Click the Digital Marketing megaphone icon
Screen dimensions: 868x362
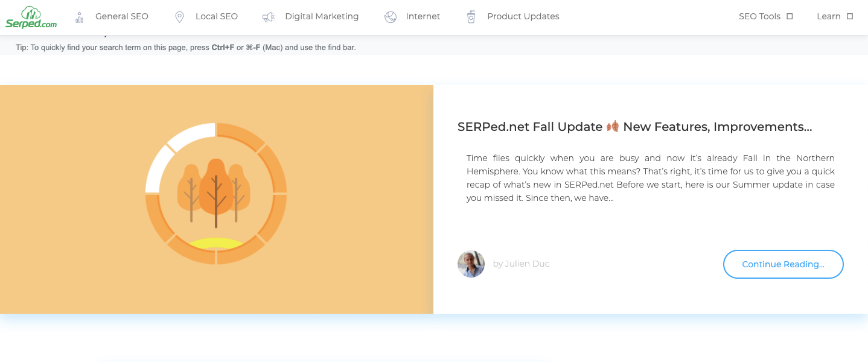click(268, 17)
